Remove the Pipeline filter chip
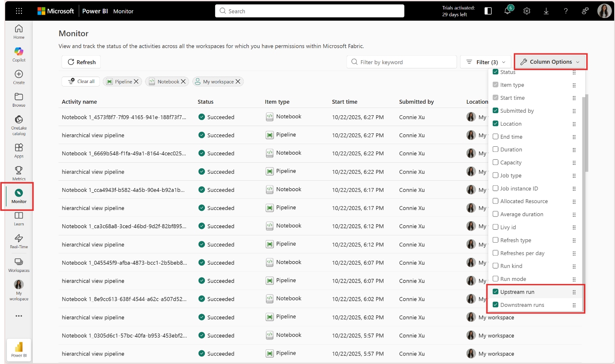The height and width of the screenshot is (364, 615). 136,81
